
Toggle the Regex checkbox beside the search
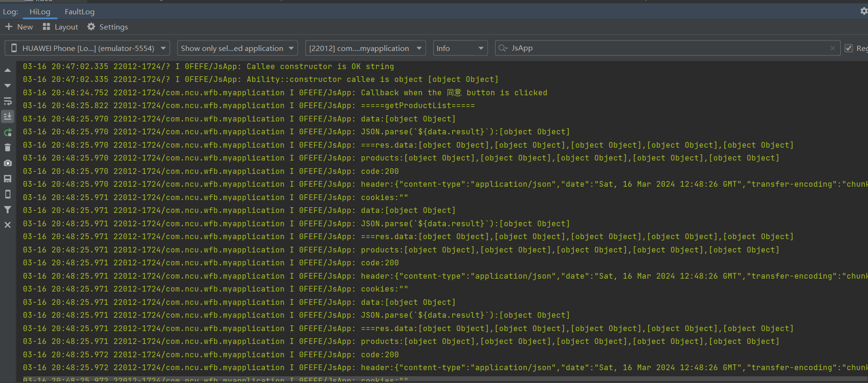coord(848,48)
